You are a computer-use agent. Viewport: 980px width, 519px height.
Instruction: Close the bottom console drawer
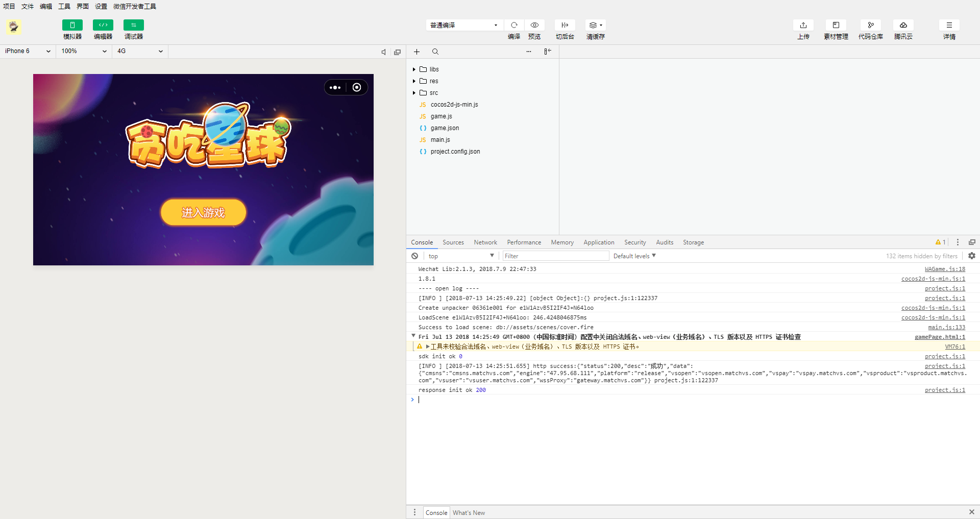pyautogui.click(x=972, y=512)
